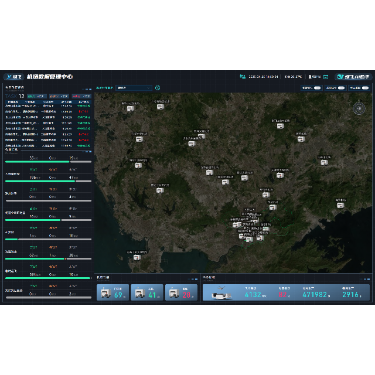
Task: Click the logo badge in the header
Action: [13, 77]
